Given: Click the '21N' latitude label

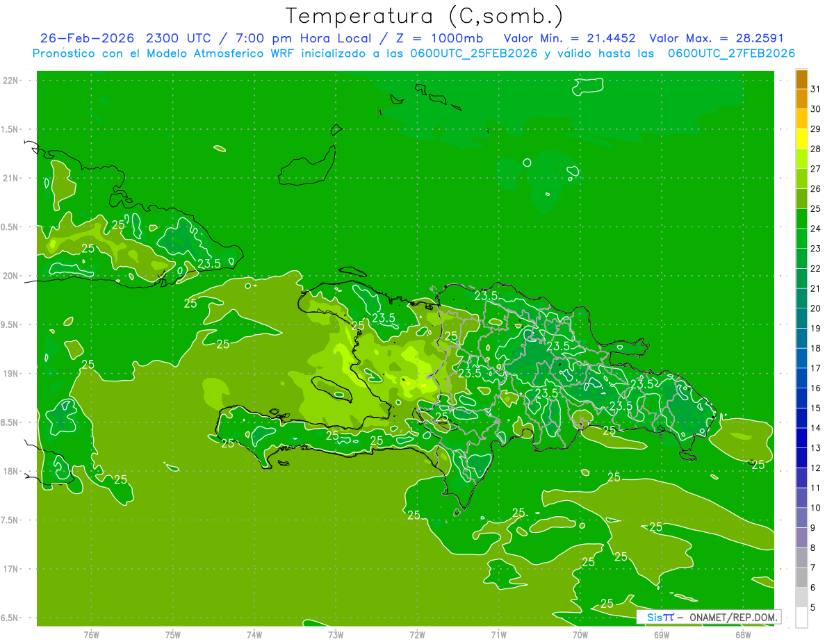Looking at the screenshot, I should tap(11, 179).
